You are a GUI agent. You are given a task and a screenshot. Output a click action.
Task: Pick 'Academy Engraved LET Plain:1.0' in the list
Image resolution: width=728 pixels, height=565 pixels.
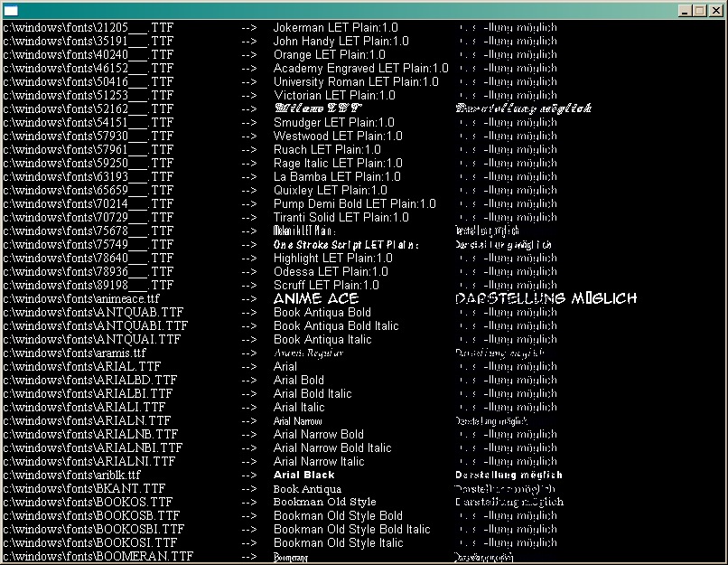tap(361, 69)
